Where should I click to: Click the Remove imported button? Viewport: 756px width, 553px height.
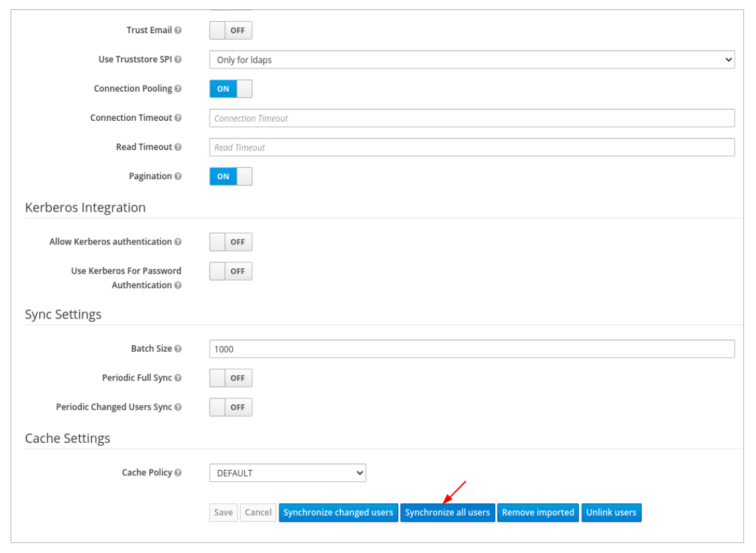(x=538, y=513)
